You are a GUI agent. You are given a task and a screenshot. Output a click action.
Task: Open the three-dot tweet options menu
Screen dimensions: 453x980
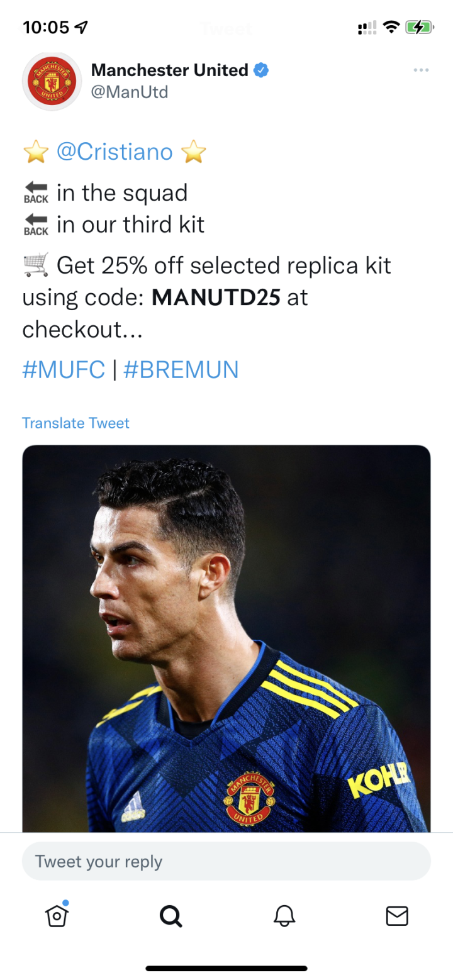[421, 70]
